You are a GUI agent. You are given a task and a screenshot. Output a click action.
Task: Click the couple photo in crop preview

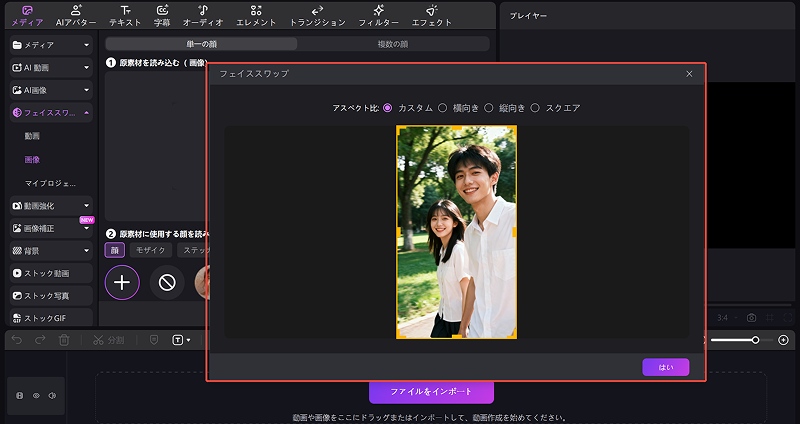click(x=457, y=232)
